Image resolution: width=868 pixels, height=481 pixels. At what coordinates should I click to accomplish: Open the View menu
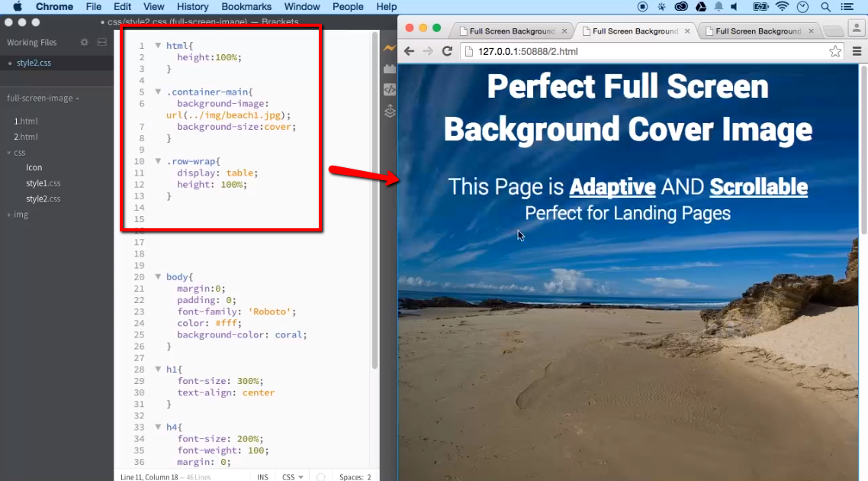[x=153, y=7]
